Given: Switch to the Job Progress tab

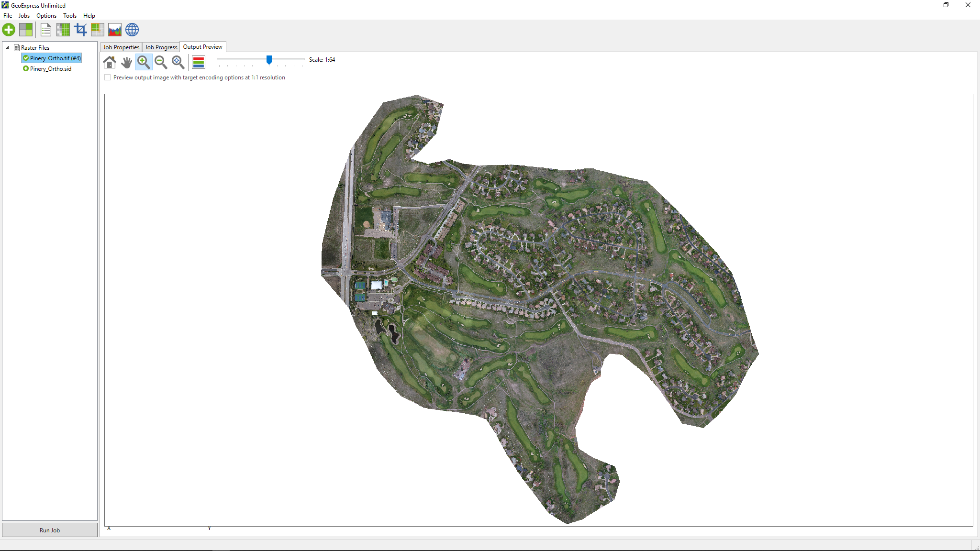Looking at the screenshot, I should [161, 46].
